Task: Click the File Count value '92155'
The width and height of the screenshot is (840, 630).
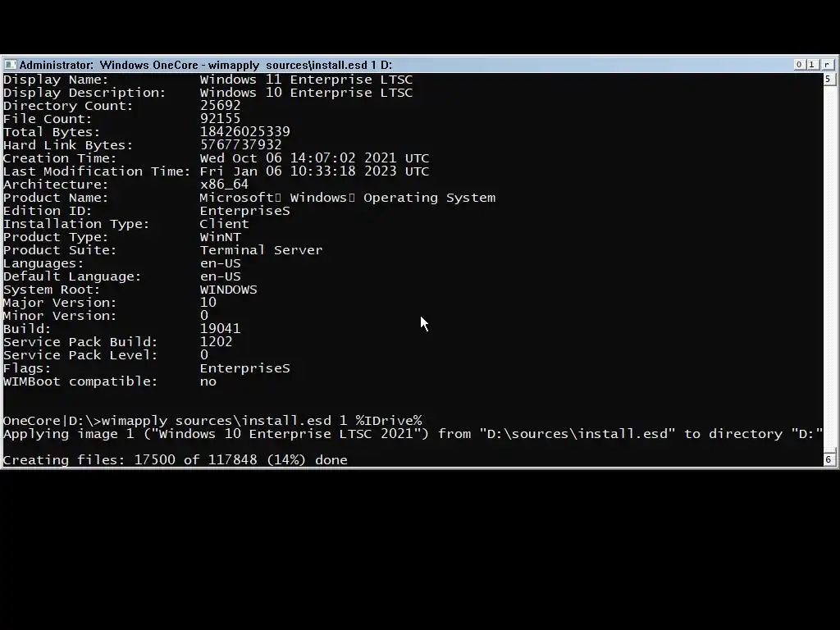Action: [220, 119]
